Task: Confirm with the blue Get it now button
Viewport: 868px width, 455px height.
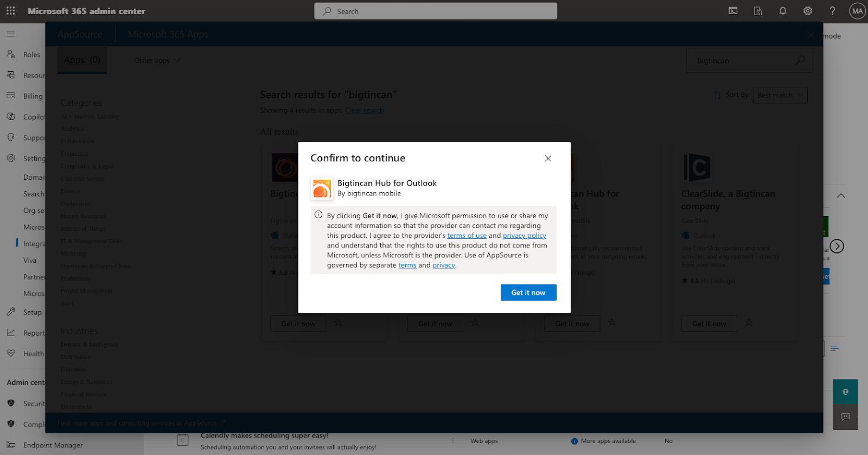Action: pos(528,292)
